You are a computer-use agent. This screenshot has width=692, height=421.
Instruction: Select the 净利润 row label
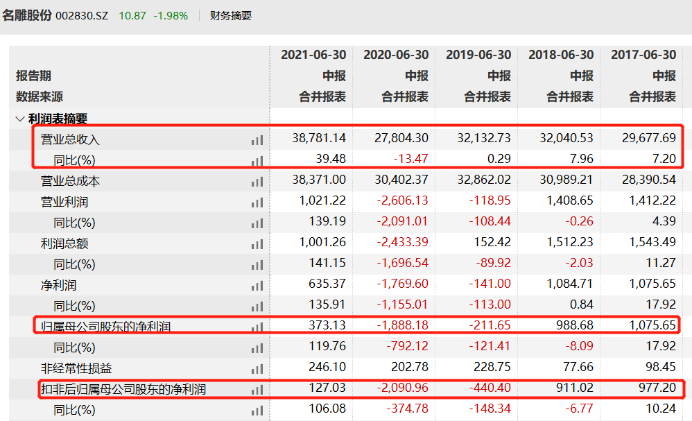pos(58,286)
